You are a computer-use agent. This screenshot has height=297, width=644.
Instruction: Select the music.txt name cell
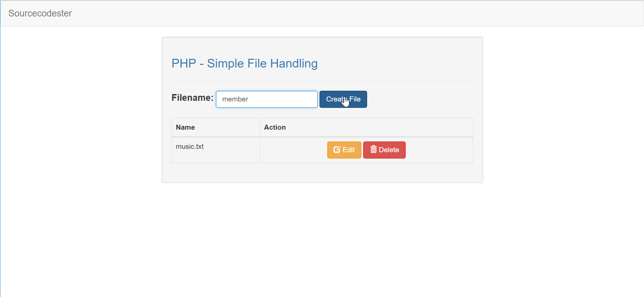tap(215, 150)
